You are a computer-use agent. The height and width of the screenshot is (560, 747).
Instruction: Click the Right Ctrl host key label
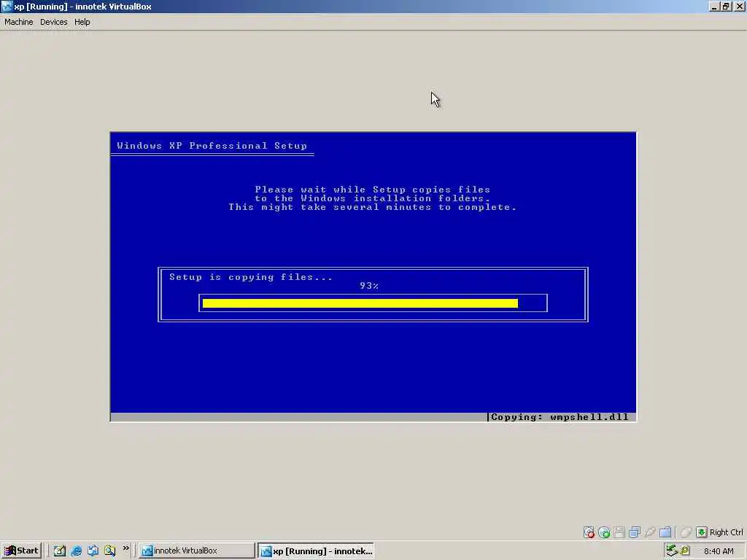(x=726, y=532)
